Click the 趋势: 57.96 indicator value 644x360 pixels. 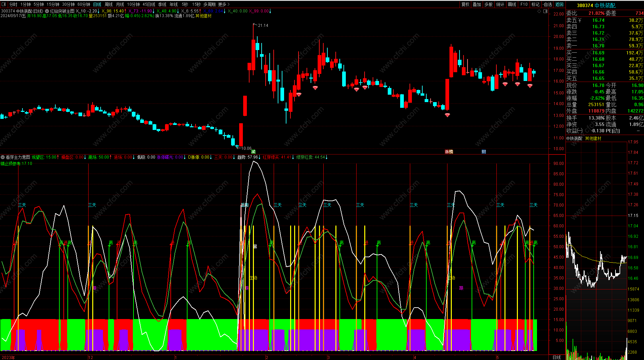pos(248,157)
